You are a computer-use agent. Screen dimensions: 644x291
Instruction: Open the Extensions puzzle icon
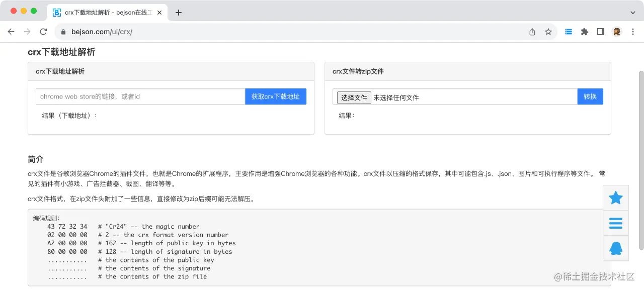point(584,32)
